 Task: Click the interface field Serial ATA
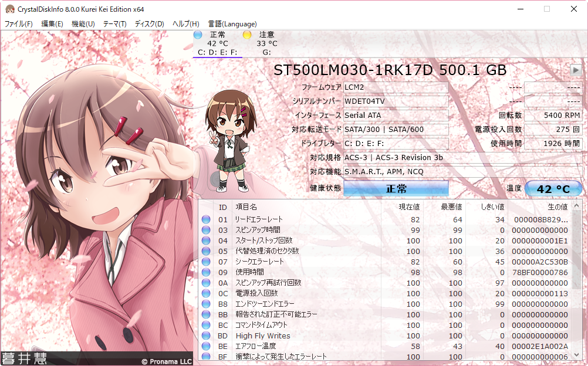(396, 116)
